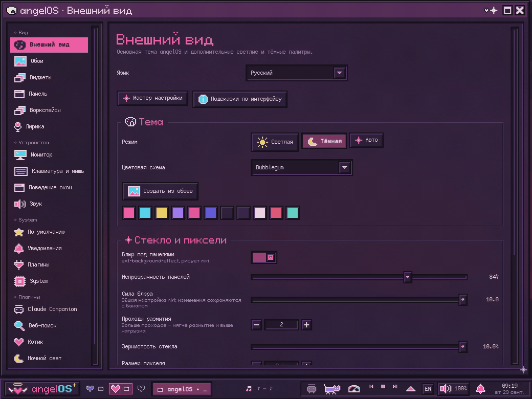Image resolution: width=532 pixels, height=399 pixels.
Task: Open notifications bell in the panel
Action: pyautogui.click(x=480, y=389)
